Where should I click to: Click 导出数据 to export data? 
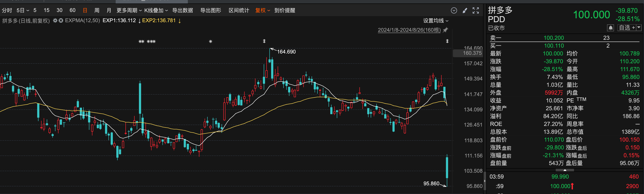click(x=182, y=10)
